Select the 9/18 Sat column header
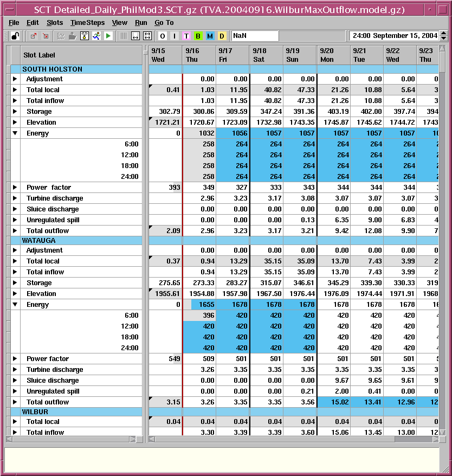This screenshot has width=452, height=476. coord(267,55)
